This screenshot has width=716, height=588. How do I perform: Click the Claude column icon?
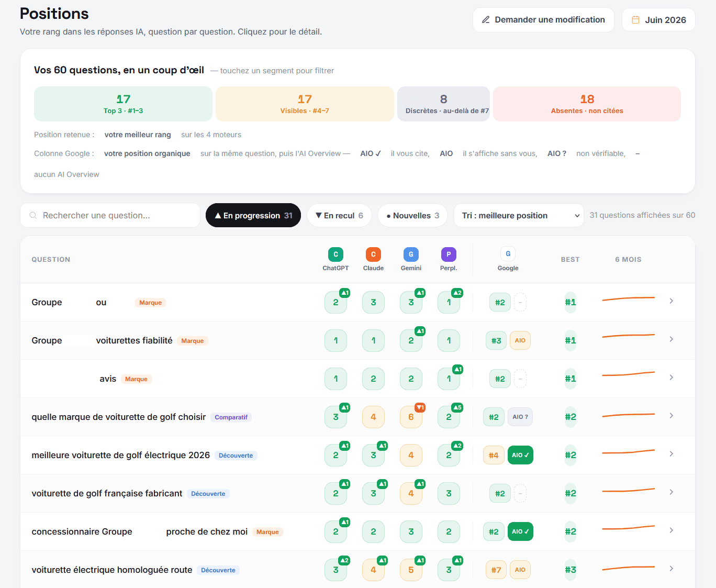373,254
